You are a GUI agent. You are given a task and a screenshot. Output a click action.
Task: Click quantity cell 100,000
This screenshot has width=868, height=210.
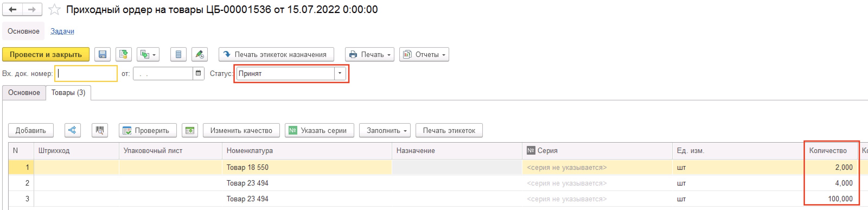831,199
